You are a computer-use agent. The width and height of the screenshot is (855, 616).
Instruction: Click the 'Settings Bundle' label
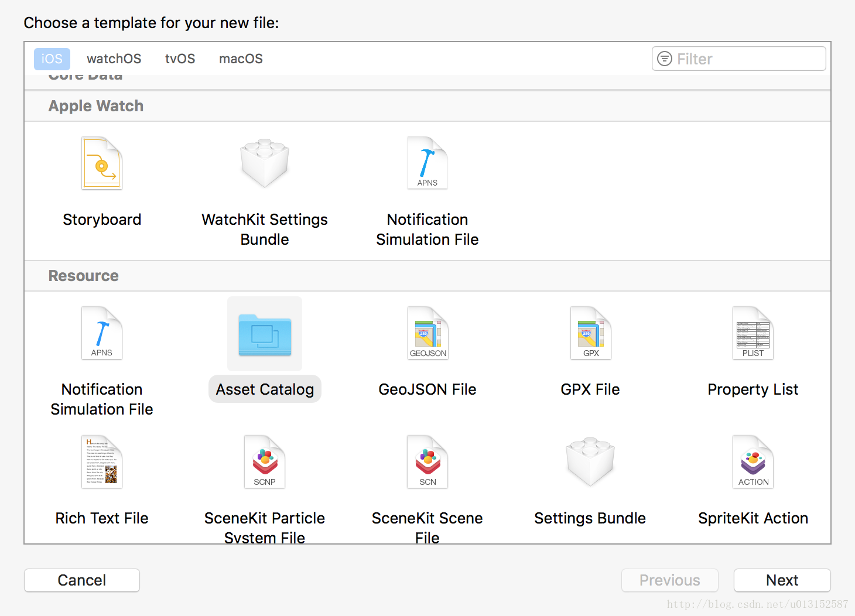click(590, 518)
